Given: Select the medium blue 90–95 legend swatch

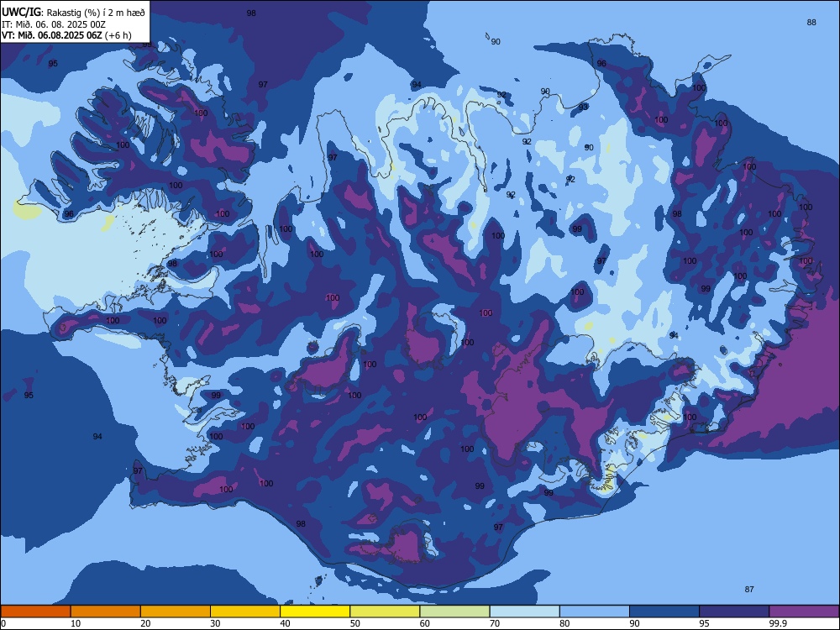Looking at the screenshot, I should point(664,612).
